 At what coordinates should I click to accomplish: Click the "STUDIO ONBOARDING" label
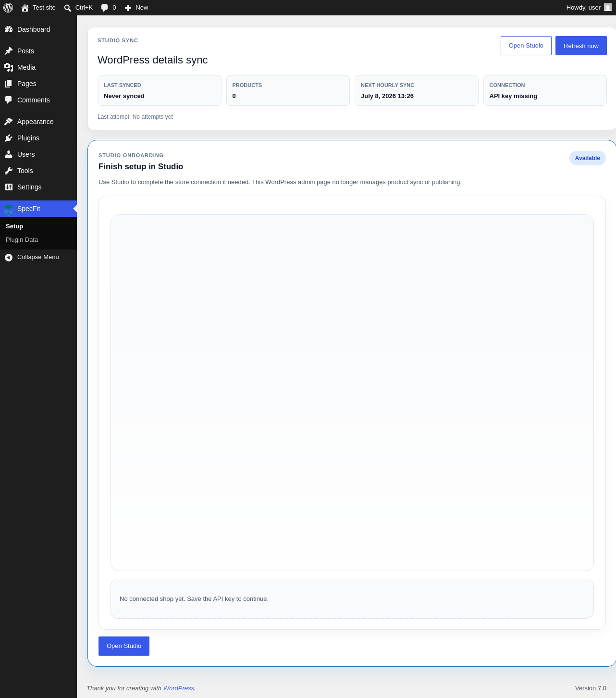[x=131, y=156]
